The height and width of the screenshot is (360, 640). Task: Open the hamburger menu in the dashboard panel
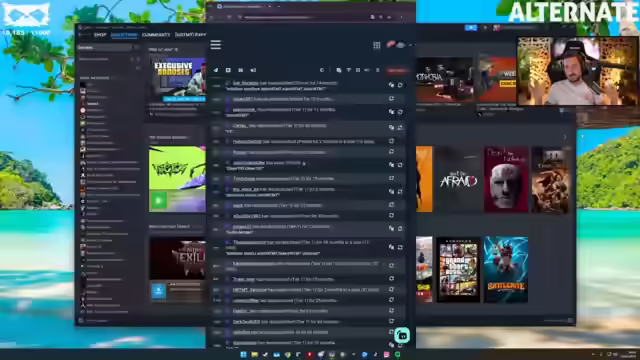pos(216,44)
